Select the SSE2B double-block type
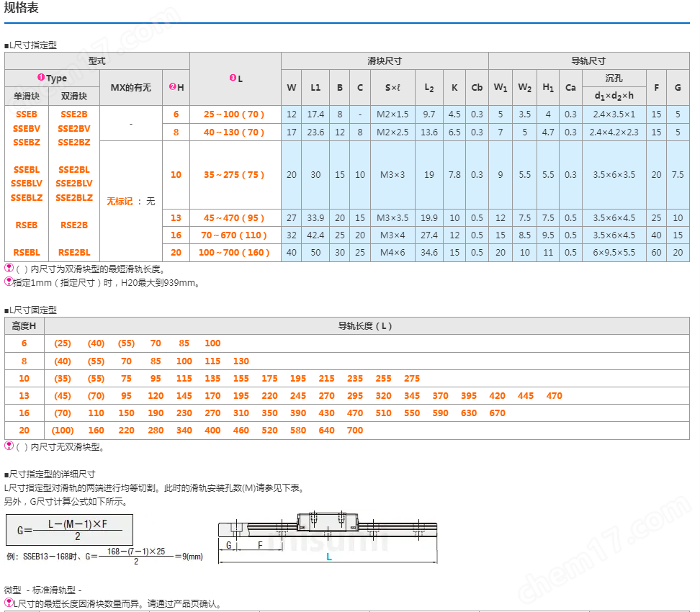Image resolution: width=700 pixels, height=612 pixels. [74, 114]
